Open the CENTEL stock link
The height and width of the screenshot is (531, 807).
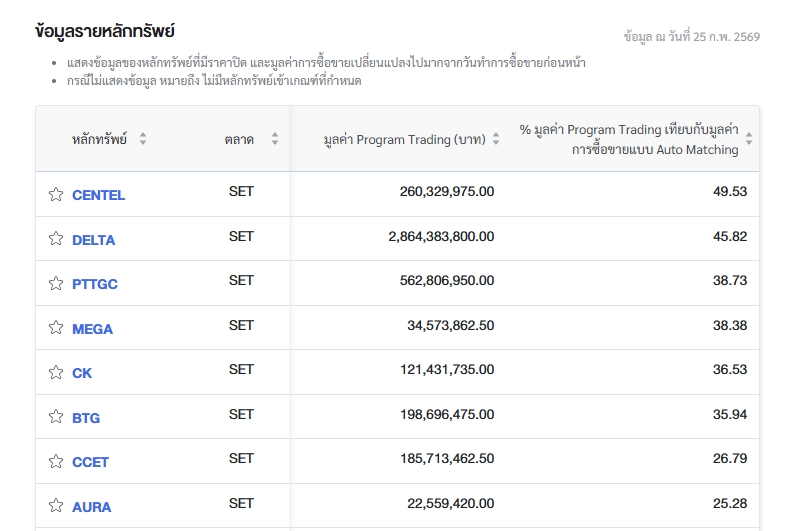(x=98, y=195)
